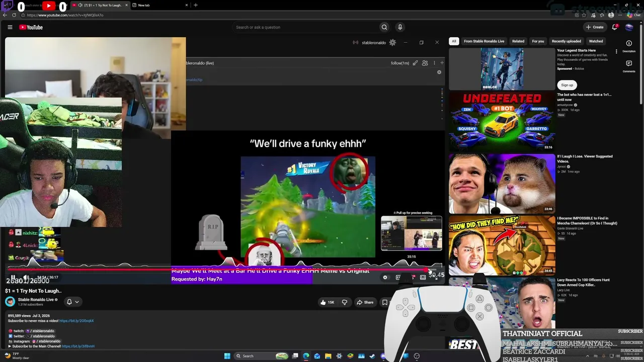The width and height of the screenshot is (644, 362).
Task: Reload the page in the browser toolbar
Action: click(14, 15)
